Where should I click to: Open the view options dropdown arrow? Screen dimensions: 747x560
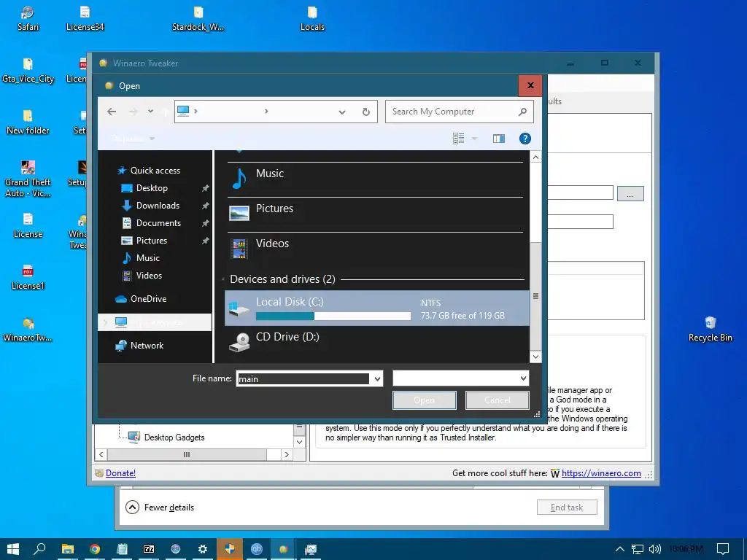click(474, 139)
